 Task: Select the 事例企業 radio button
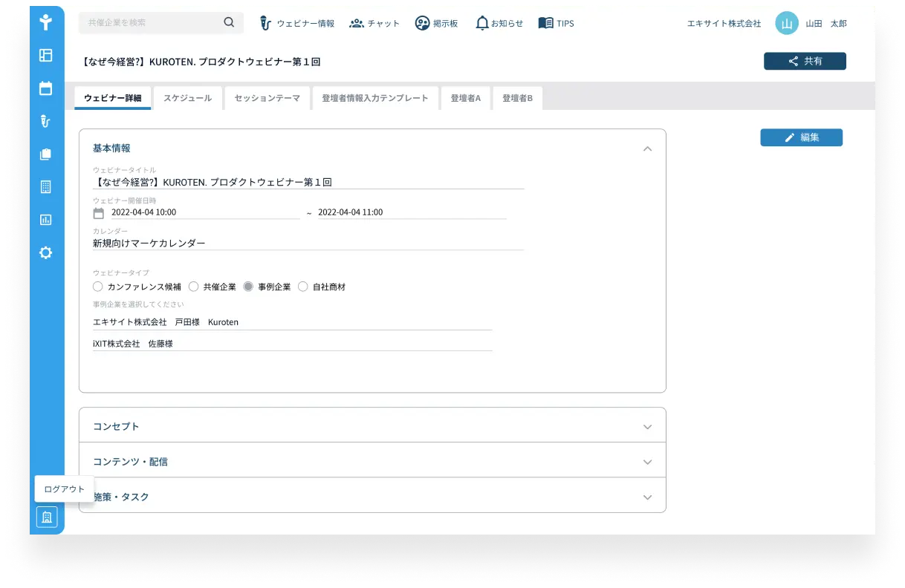click(x=249, y=287)
